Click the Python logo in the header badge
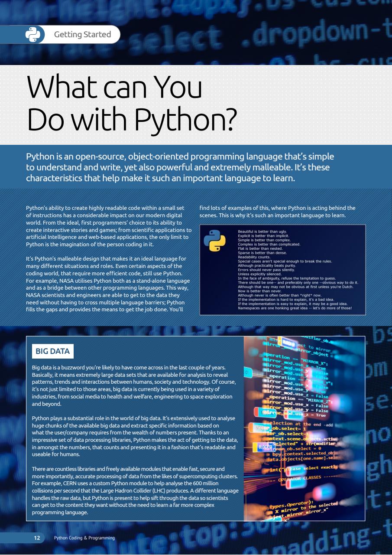Viewport: 392px width, 555px height. tap(32, 33)
